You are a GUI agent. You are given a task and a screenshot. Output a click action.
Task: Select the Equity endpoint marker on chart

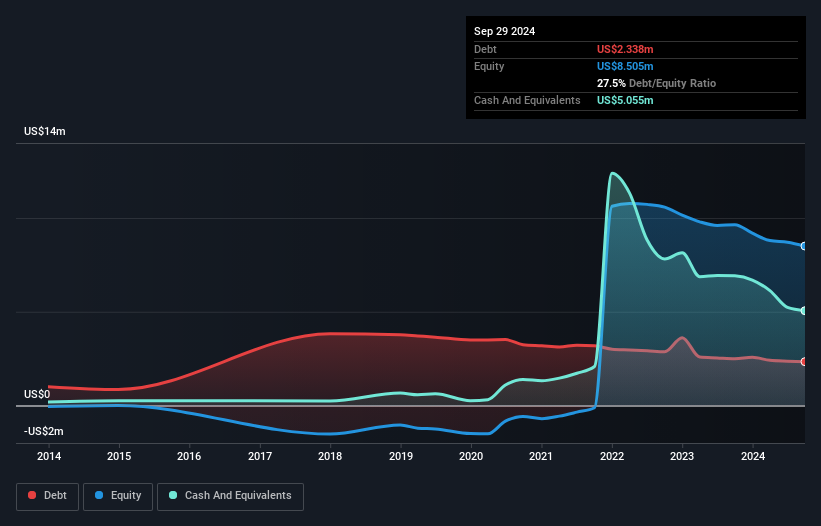point(804,246)
